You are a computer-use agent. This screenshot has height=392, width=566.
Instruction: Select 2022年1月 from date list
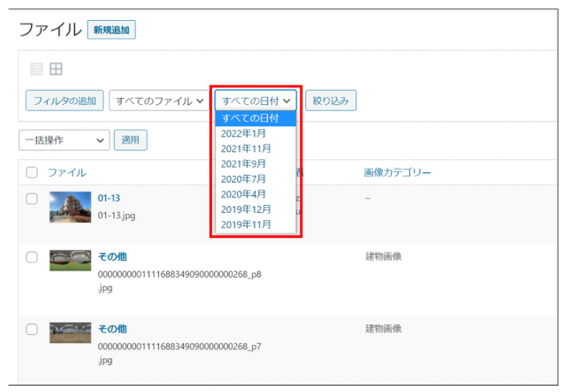tap(244, 133)
